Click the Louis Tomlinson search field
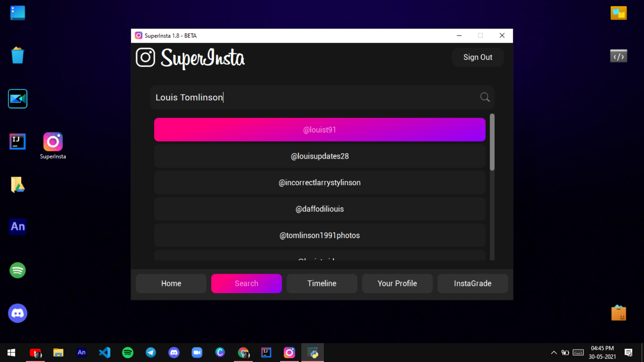Image resolution: width=644 pixels, height=362 pixels. tap(302, 97)
